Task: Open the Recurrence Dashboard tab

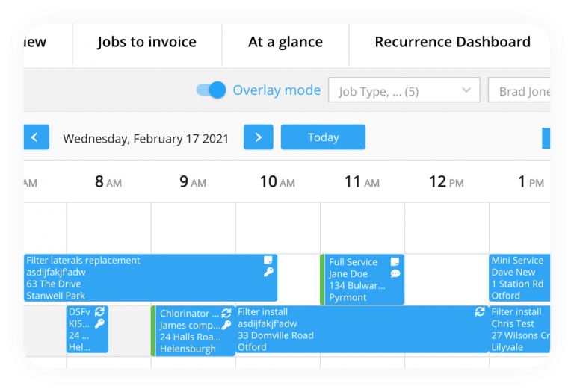Action: pyautogui.click(x=452, y=42)
